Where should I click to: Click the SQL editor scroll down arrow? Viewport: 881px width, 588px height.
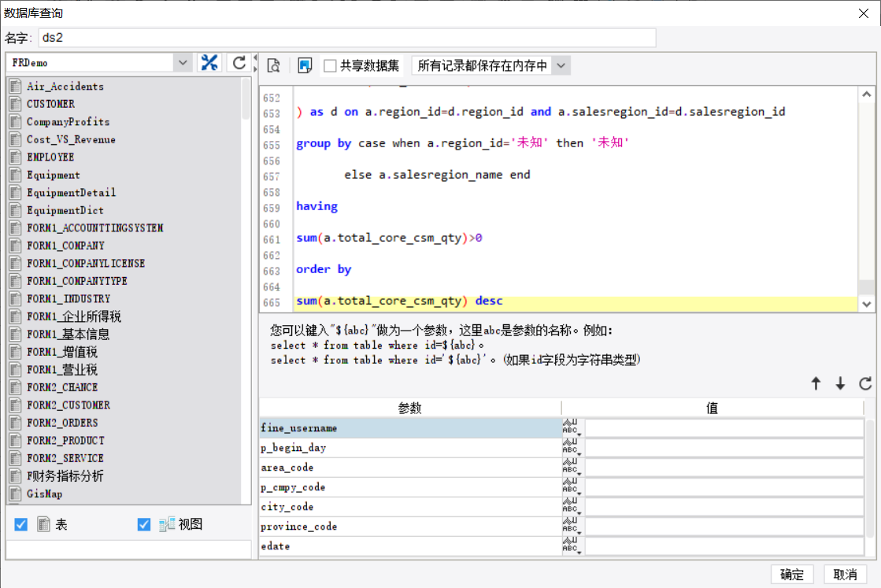click(x=866, y=304)
